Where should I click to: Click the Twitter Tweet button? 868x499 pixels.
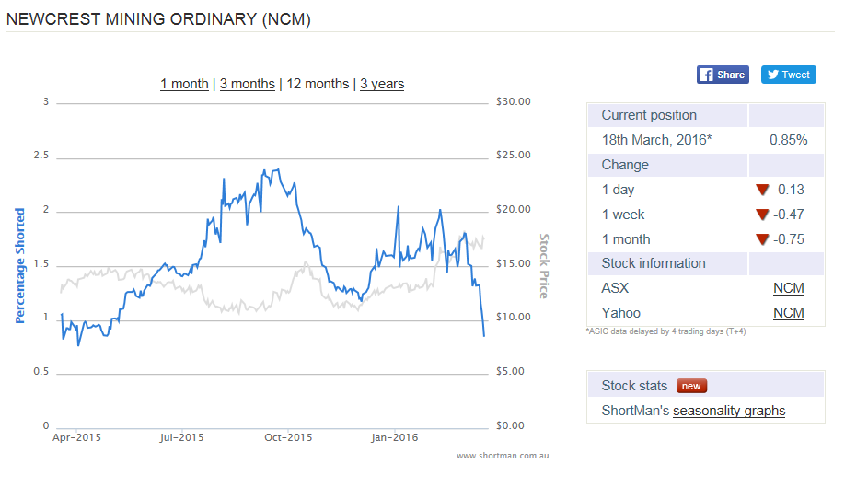pyautogui.click(x=788, y=75)
